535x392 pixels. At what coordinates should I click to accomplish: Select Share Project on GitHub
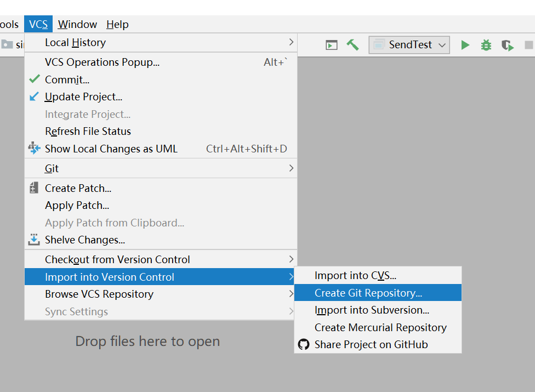pos(378,344)
